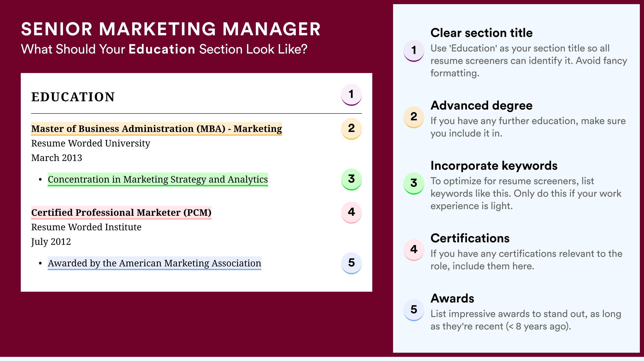
Task: Click the paragraph starting 'List impressive awards to stand out'
Action: 526,320
